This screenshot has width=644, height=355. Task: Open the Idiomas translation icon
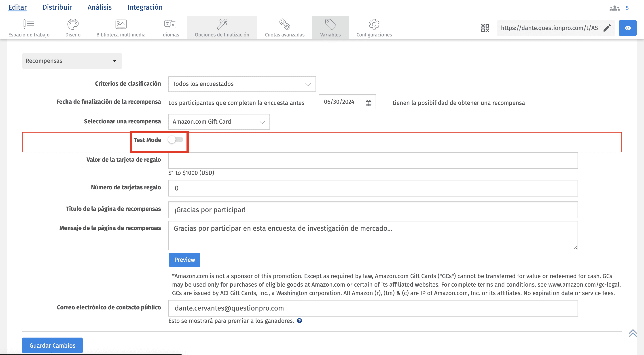point(170,24)
